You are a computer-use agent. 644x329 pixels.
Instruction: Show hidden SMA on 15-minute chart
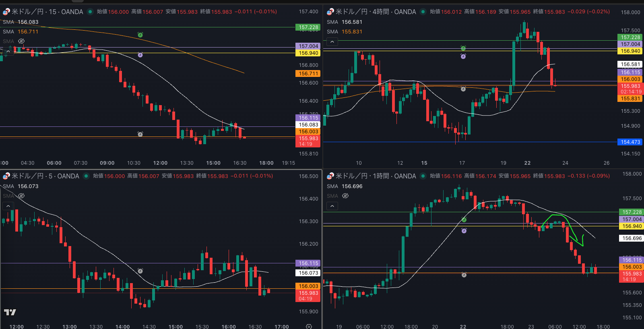pos(21,41)
